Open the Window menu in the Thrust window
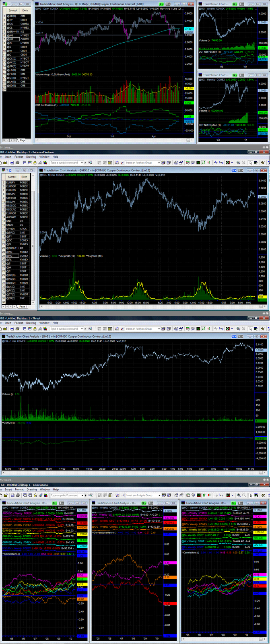The image size is (270, 644). pyautogui.click(x=44, y=323)
